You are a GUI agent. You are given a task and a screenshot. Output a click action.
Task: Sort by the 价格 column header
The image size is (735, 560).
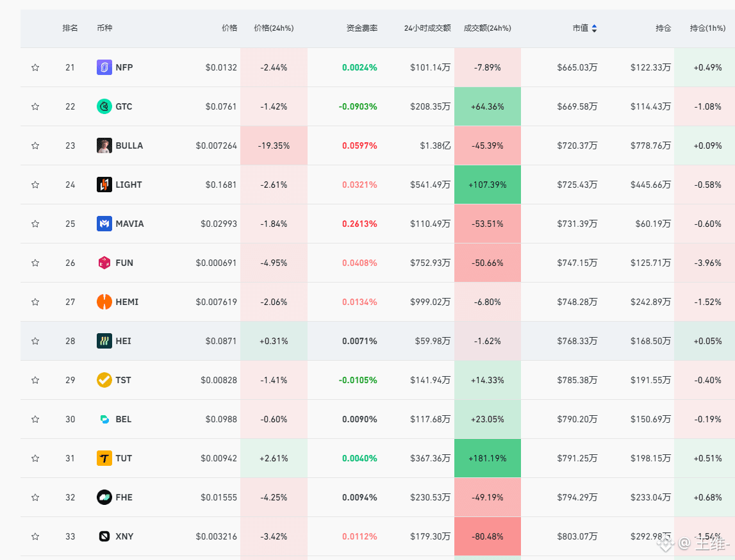click(229, 28)
